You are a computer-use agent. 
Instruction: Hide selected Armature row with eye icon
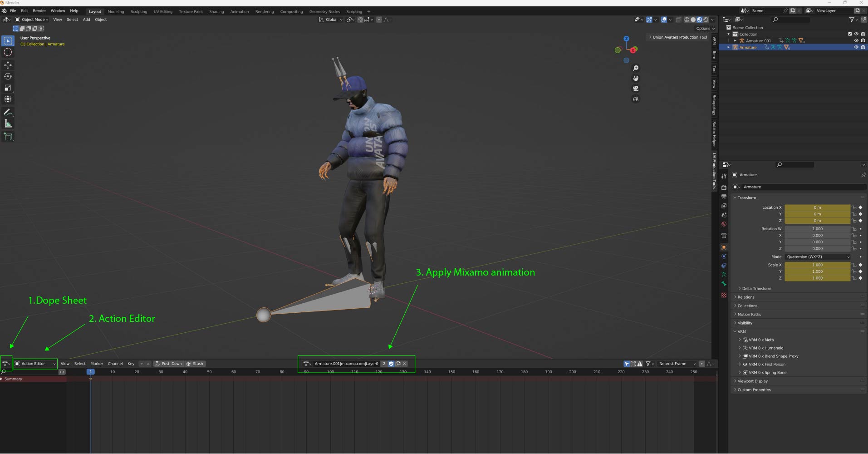(856, 47)
